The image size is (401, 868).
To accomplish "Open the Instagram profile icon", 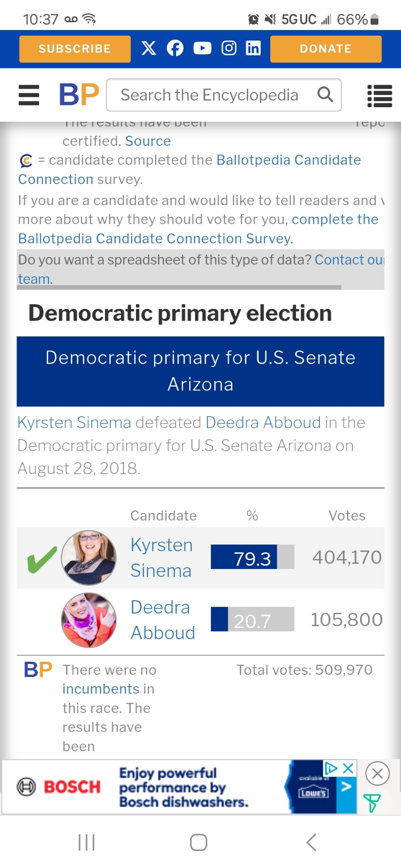I will pos(229,48).
